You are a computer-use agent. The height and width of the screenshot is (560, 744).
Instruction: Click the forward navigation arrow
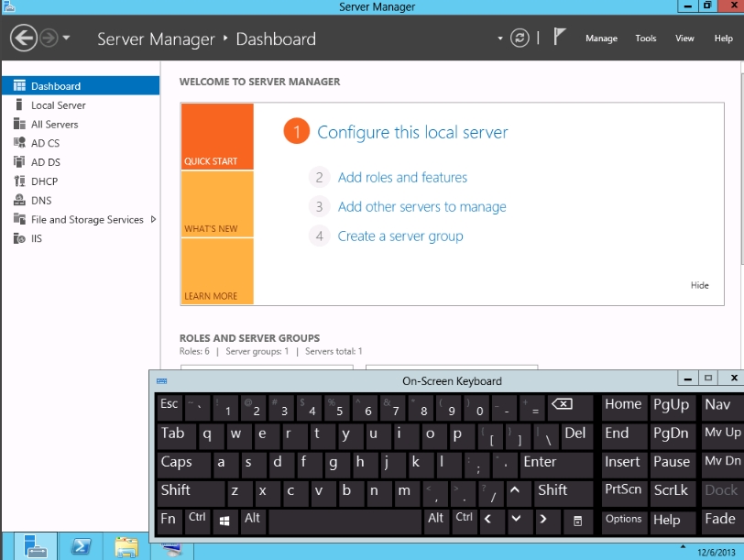pyautogui.click(x=49, y=38)
